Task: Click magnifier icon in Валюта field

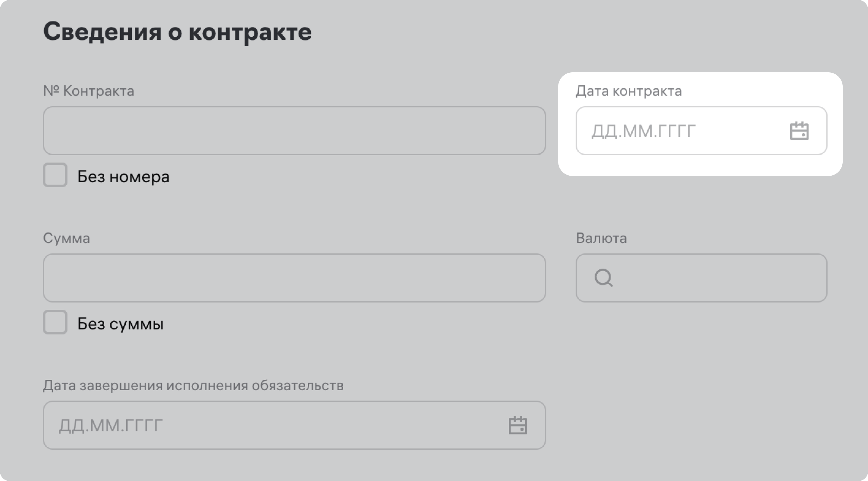Action: [x=603, y=278]
